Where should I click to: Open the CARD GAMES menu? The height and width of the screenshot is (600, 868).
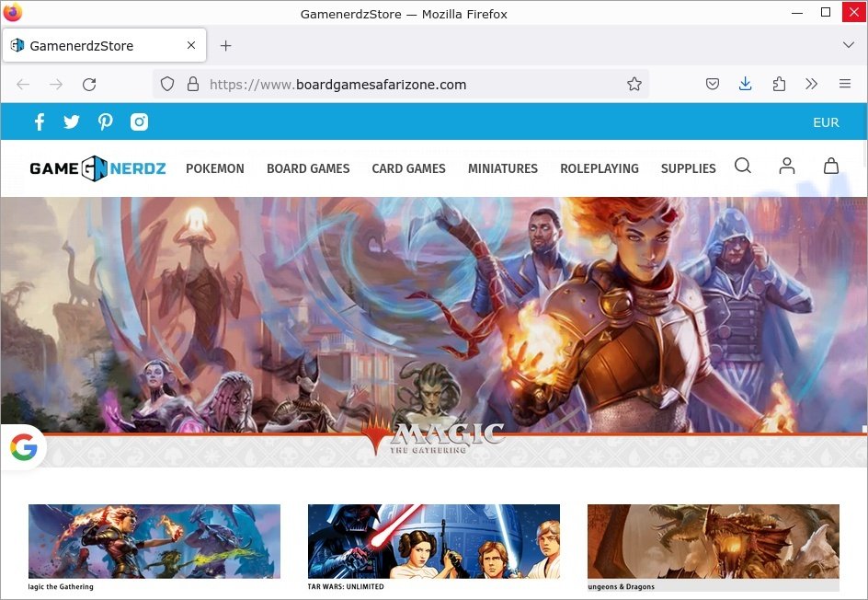pyautogui.click(x=408, y=168)
